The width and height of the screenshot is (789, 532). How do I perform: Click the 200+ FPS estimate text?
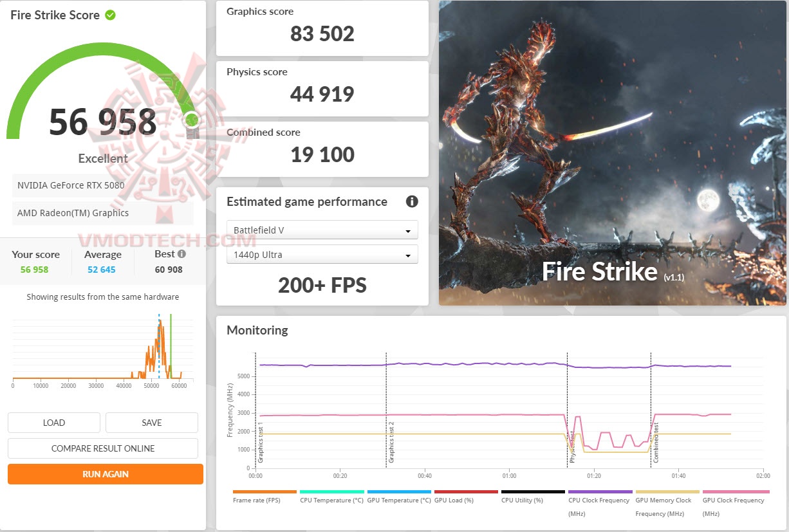click(322, 285)
